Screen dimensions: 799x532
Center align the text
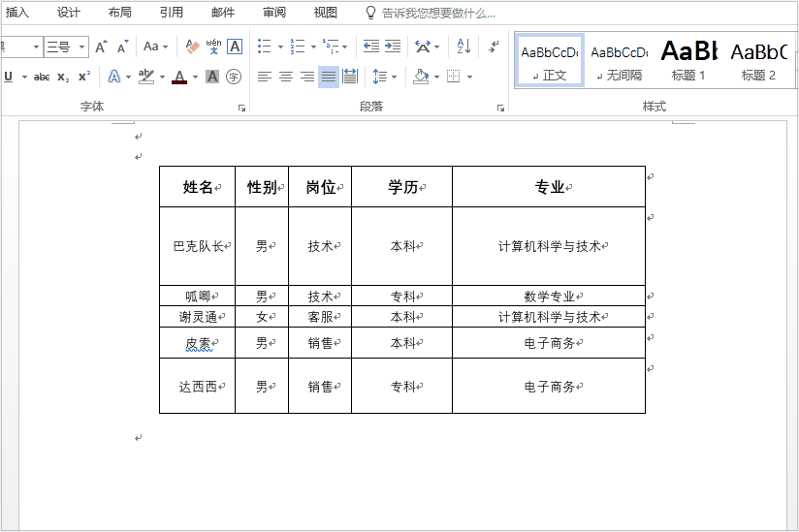click(x=286, y=77)
